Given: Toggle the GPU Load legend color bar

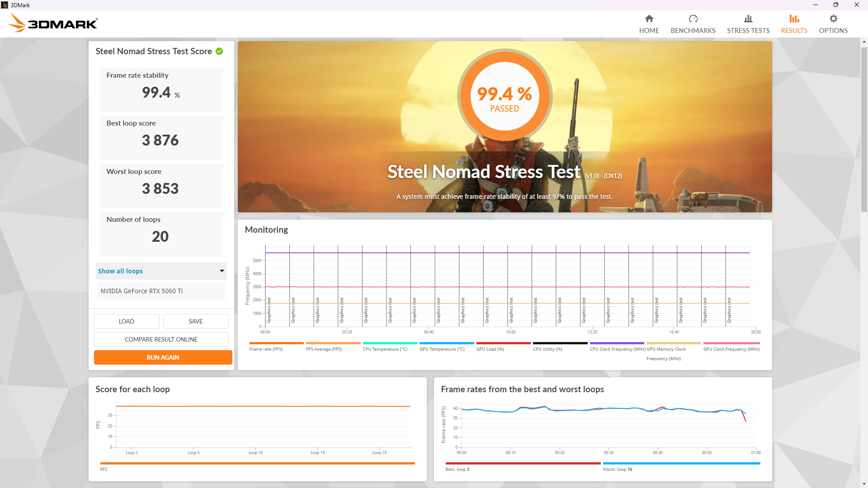Looking at the screenshot, I should pyautogui.click(x=504, y=343).
